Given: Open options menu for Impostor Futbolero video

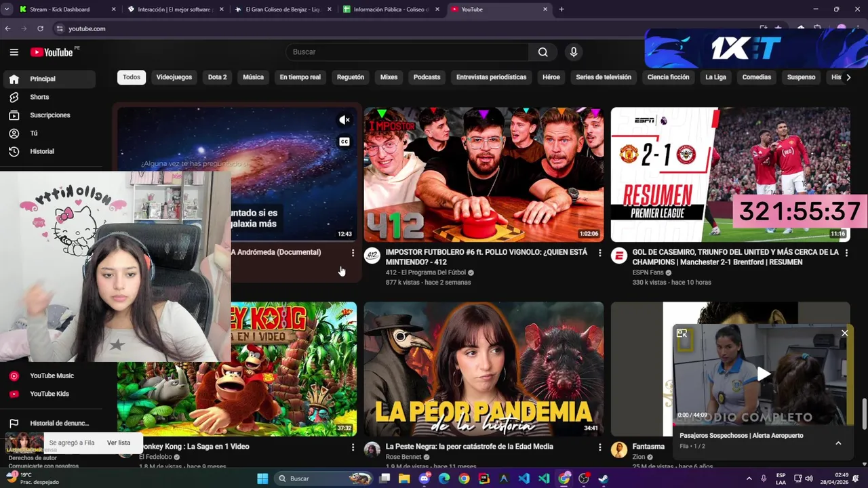Looking at the screenshot, I should pos(599,253).
